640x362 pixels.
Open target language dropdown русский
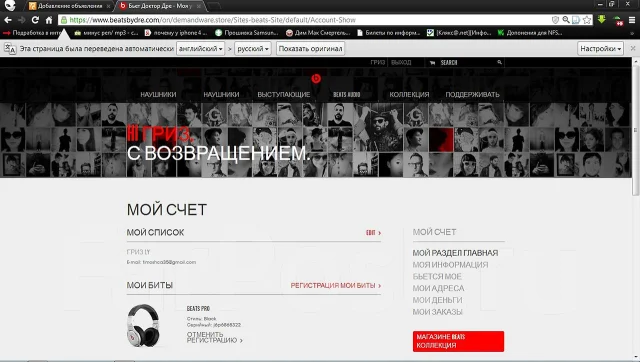pos(253,49)
